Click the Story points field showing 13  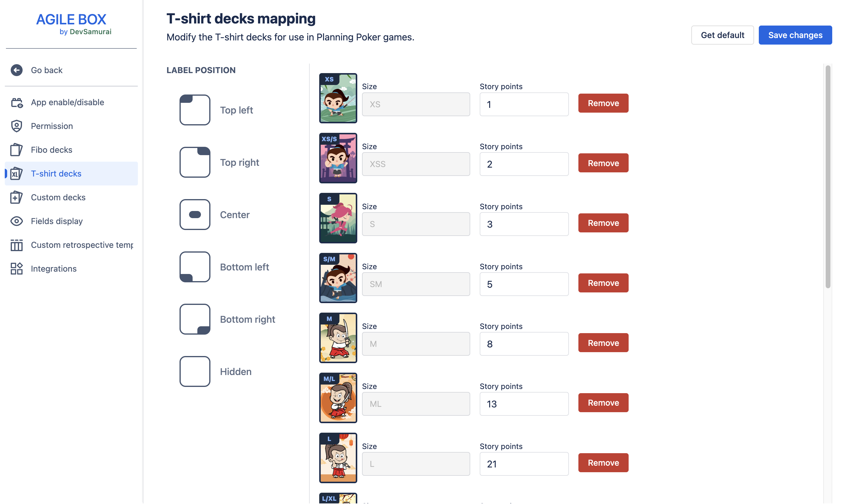tap(524, 404)
